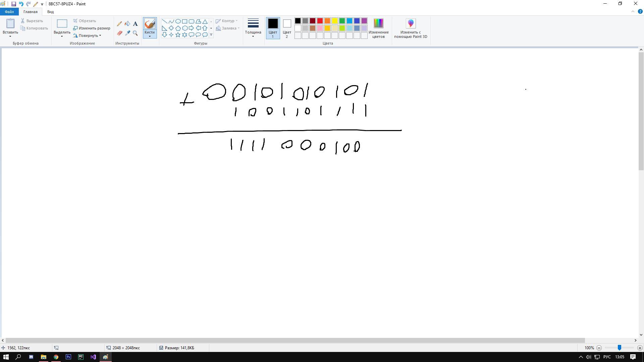
Task: Select the Color picker eyedropper tool
Action: [x=127, y=33]
